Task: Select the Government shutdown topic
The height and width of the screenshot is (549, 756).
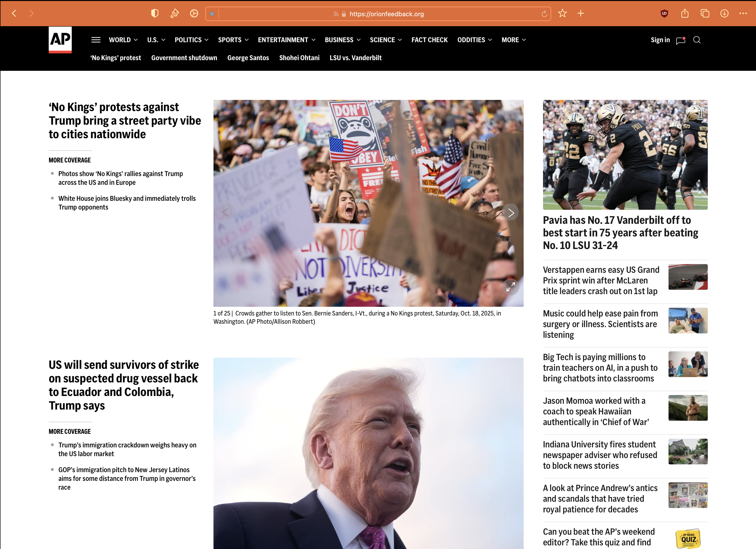Action: pyautogui.click(x=184, y=58)
